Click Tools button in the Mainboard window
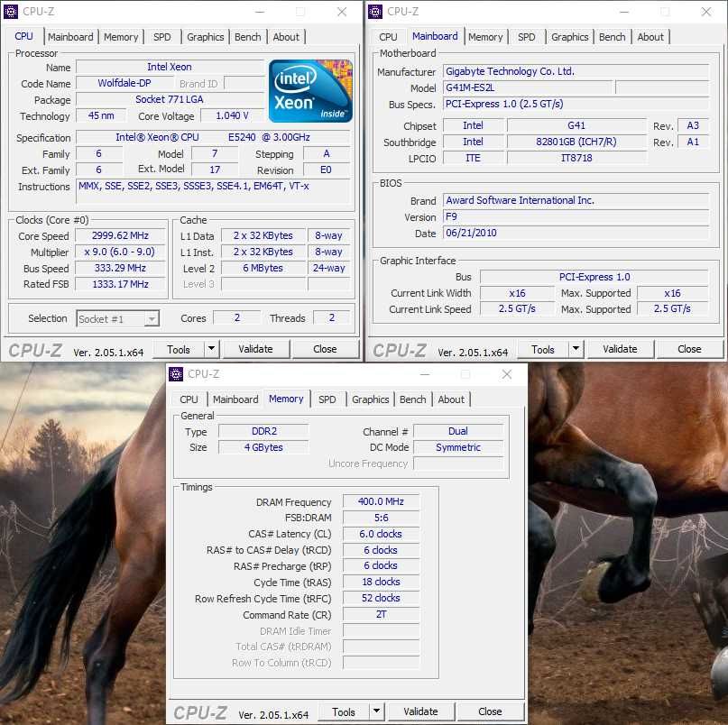Screen dimensions: 728x725 click(543, 349)
